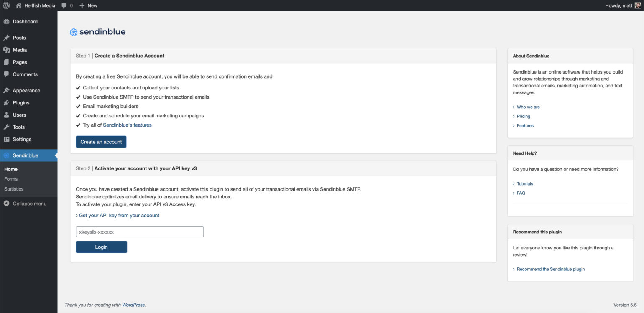Image resolution: width=644 pixels, height=313 pixels.
Task: Click the Media icon in sidebar
Action: coord(6,50)
